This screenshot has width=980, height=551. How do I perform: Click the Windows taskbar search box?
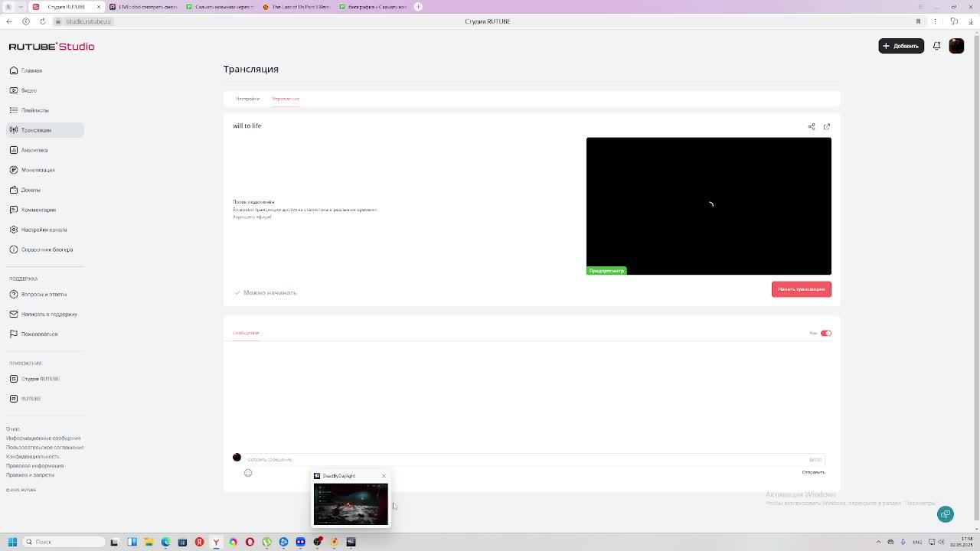(x=63, y=542)
